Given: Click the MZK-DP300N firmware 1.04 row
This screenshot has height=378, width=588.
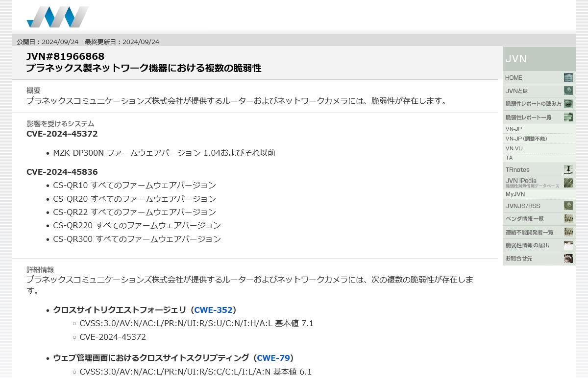Looking at the screenshot, I should (x=164, y=153).
